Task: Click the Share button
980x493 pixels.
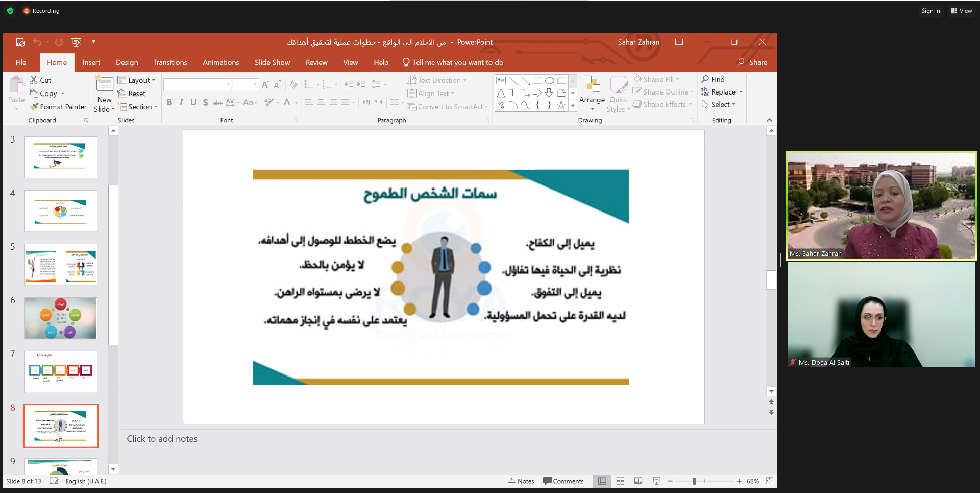Action: [752, 62]
